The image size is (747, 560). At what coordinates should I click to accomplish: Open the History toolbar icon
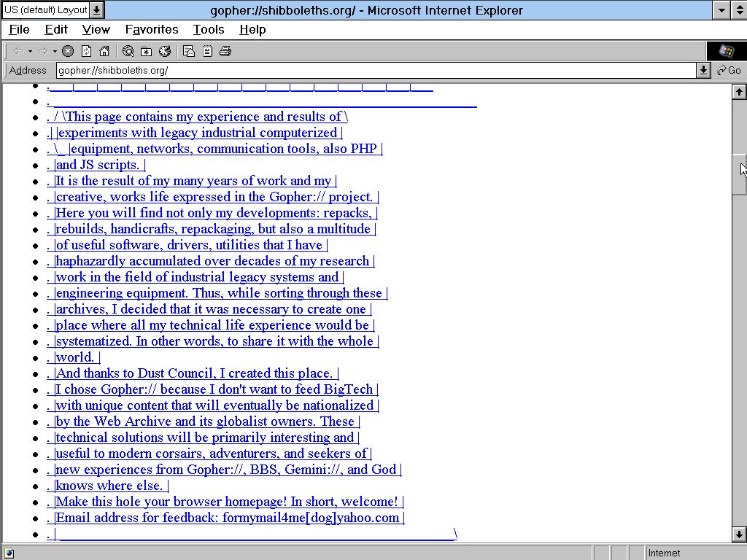coord(165,51)
